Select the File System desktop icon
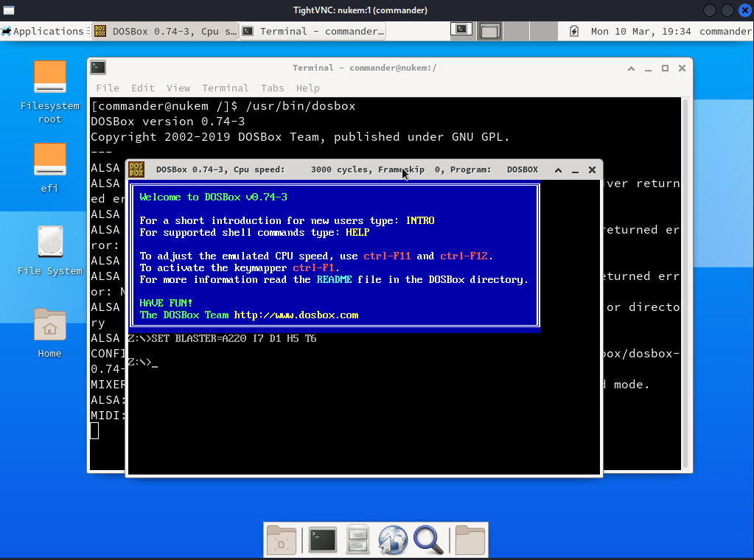 point(49,251)
